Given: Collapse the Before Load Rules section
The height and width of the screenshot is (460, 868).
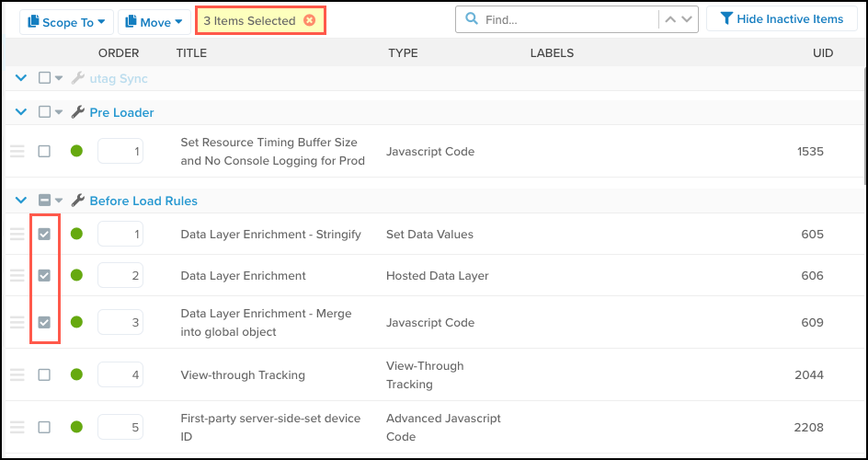Looking at the screenshot, I should (x=22, y=201).
